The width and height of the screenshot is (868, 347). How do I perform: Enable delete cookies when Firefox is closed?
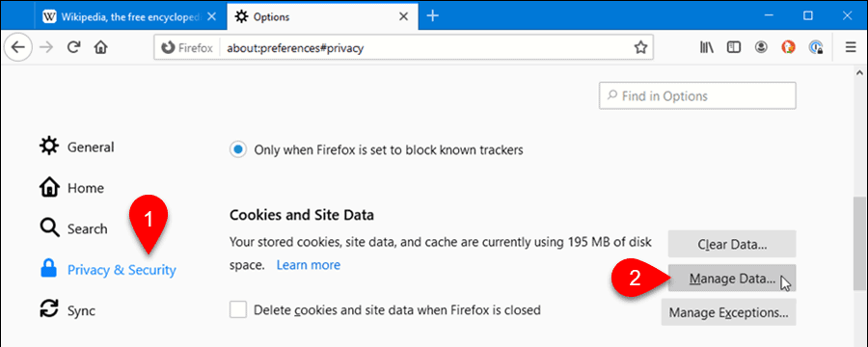click(238, 310)
